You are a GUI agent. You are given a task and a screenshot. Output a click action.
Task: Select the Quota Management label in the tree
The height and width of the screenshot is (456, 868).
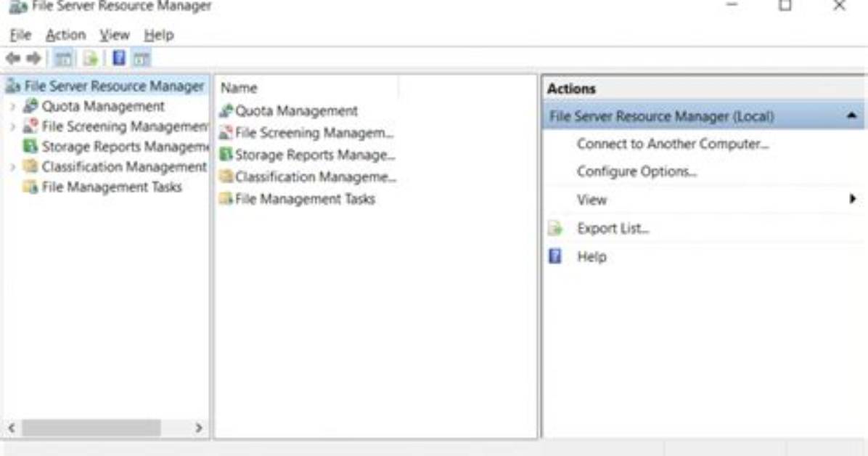103,106
